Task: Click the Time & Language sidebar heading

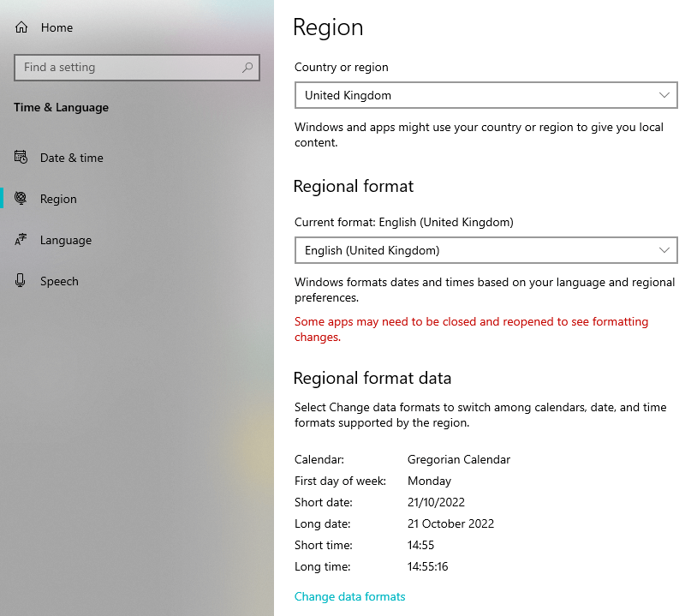Action: (61, 107)
